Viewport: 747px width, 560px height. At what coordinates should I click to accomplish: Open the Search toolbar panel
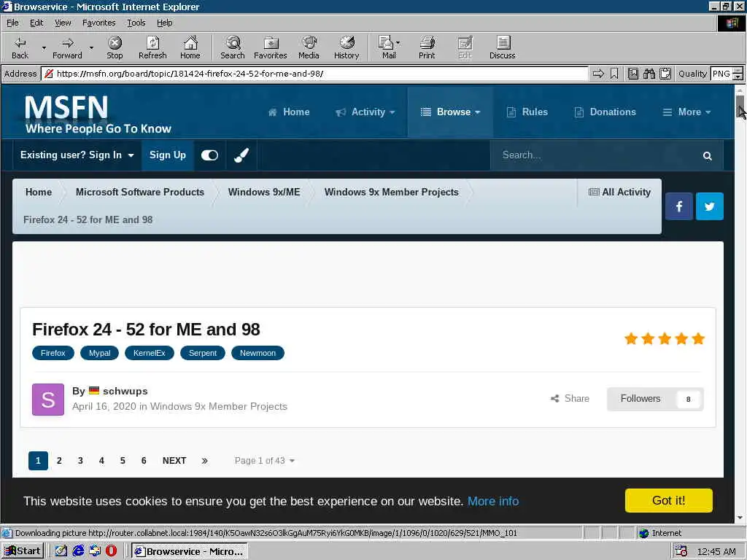click(x=233, y=47)
